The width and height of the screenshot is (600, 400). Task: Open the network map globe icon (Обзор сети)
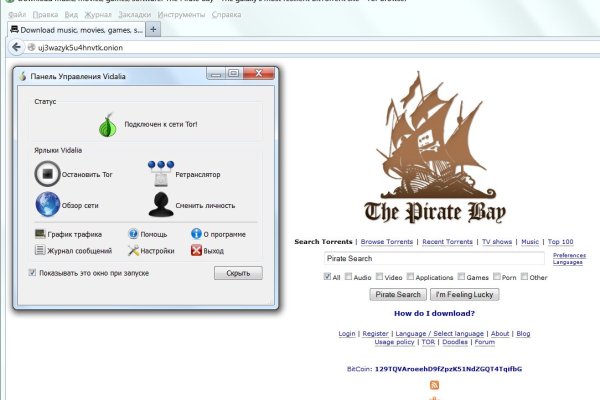48,205
